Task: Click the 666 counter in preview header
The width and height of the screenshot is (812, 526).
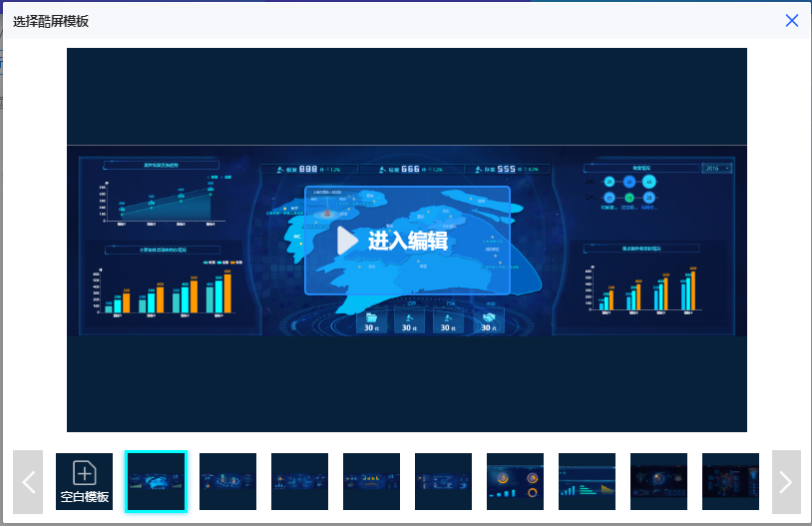Action: point(409,169)
